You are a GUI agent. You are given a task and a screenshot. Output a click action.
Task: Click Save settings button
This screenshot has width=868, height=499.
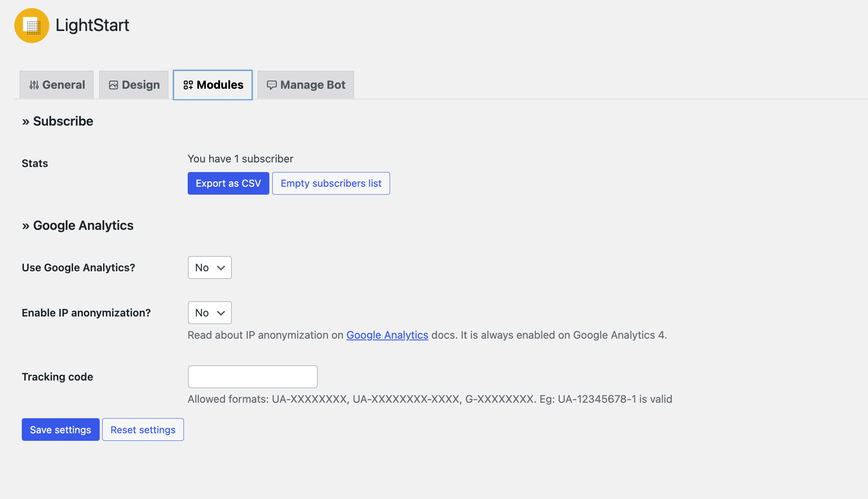pos(61,430)
